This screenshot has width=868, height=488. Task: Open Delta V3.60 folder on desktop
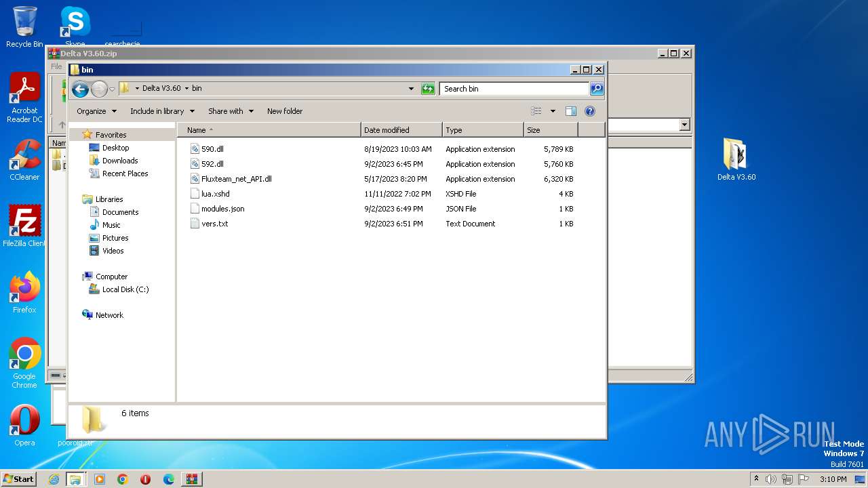point(736,159)
